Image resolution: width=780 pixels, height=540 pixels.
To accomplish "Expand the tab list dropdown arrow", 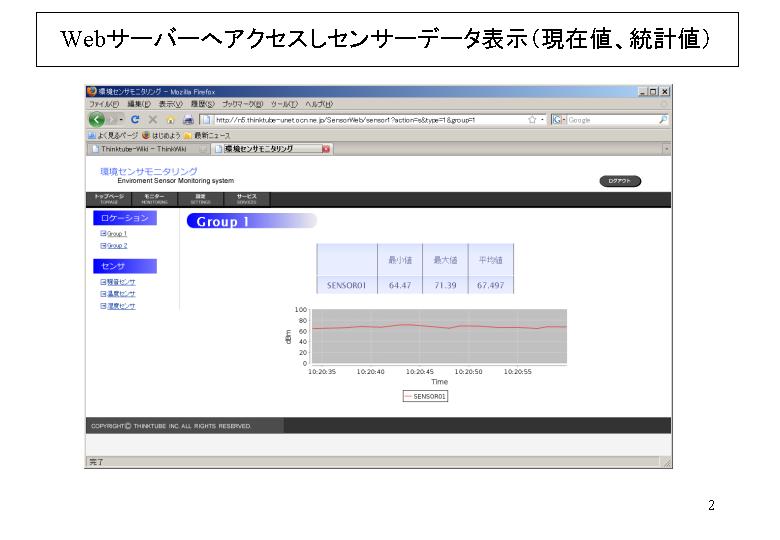I will (x=666, y=149).
